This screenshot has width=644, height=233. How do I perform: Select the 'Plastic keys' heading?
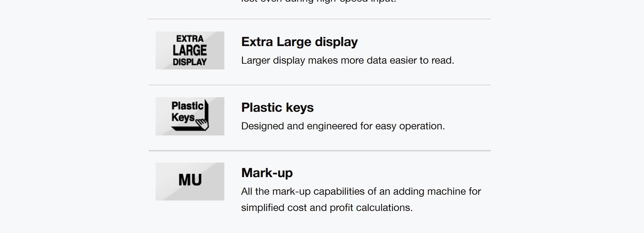277,107
